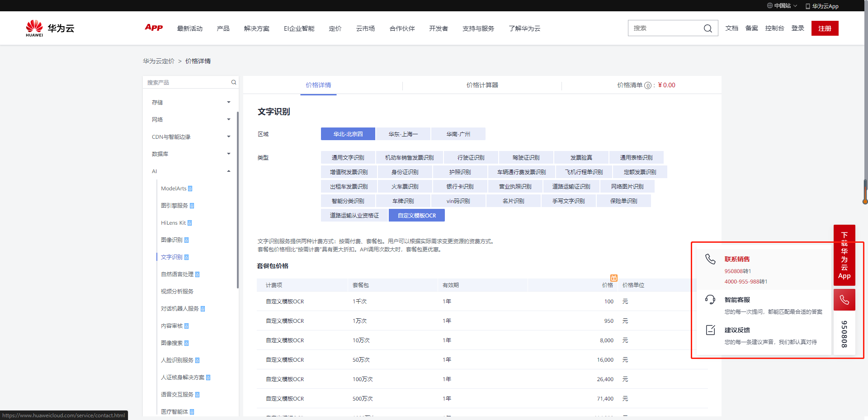Screen dimensions: 868x420
Task: Open the 支持与服务 menu
Action: (x=478, y=28)
